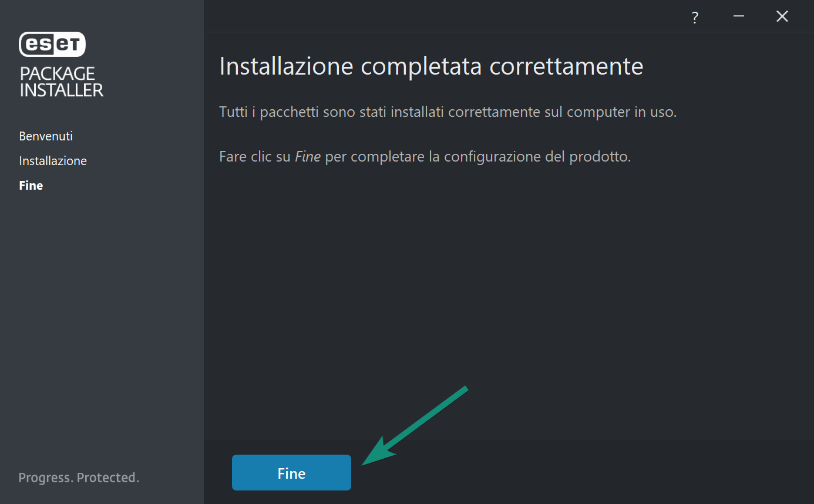Close the ESET Package Installer window
Screen dimensions: 814x504
click(782, 16)
